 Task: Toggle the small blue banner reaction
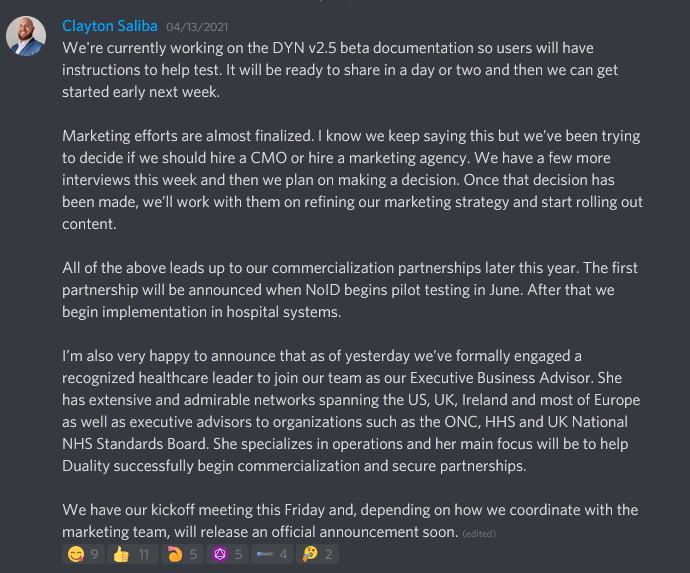point(272,554)
